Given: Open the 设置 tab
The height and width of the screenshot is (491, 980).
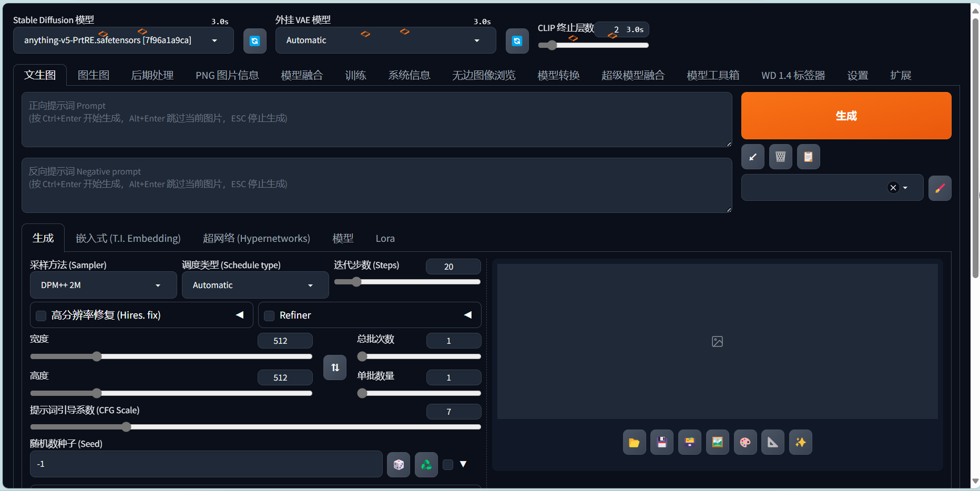Looking at the screenshot, I should (857, 75).
